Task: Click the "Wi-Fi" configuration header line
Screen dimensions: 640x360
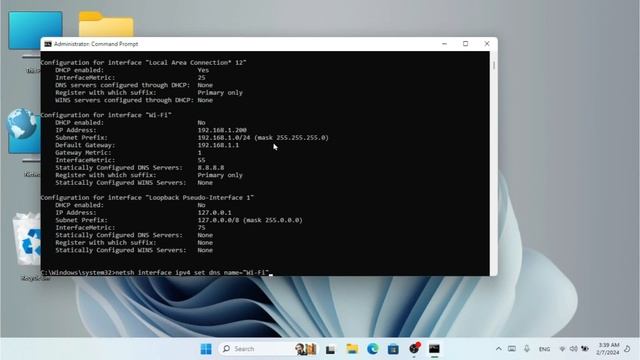Action: point(106,115)
